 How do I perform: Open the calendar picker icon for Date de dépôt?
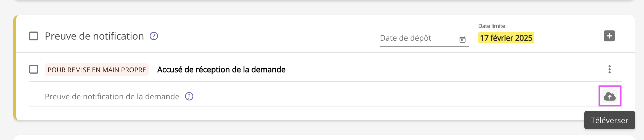[463, 40]
